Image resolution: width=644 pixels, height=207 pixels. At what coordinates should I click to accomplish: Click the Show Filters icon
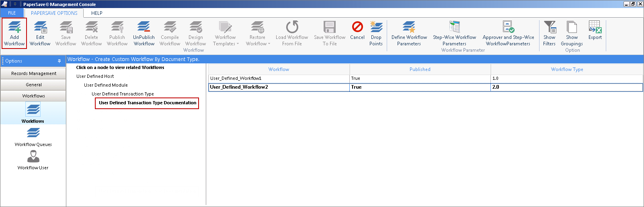point(550,33)
